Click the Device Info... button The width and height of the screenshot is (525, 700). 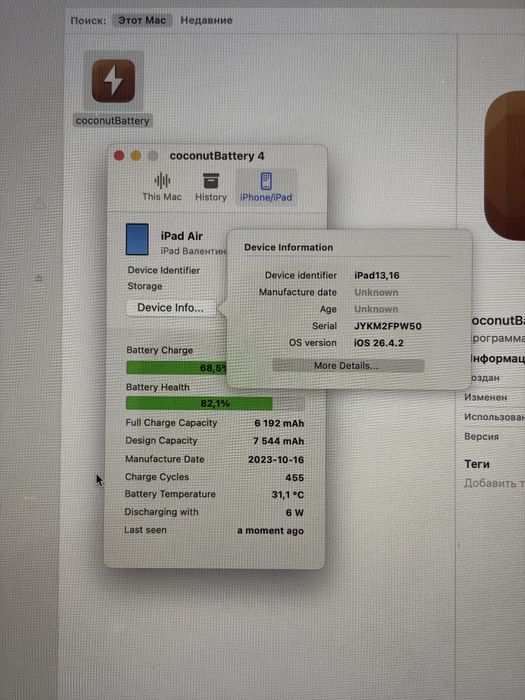pyautogui.click(x=171, y=308)
